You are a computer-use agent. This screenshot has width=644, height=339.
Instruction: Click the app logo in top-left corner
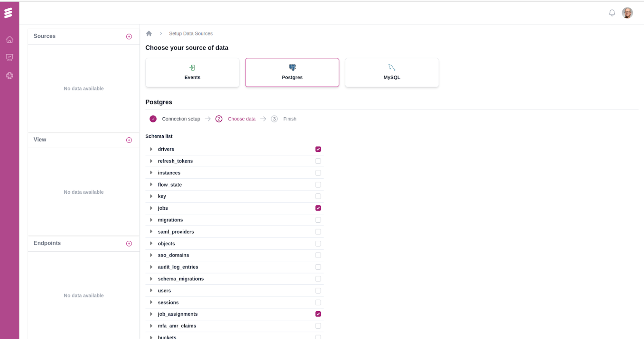pos(8,13)
